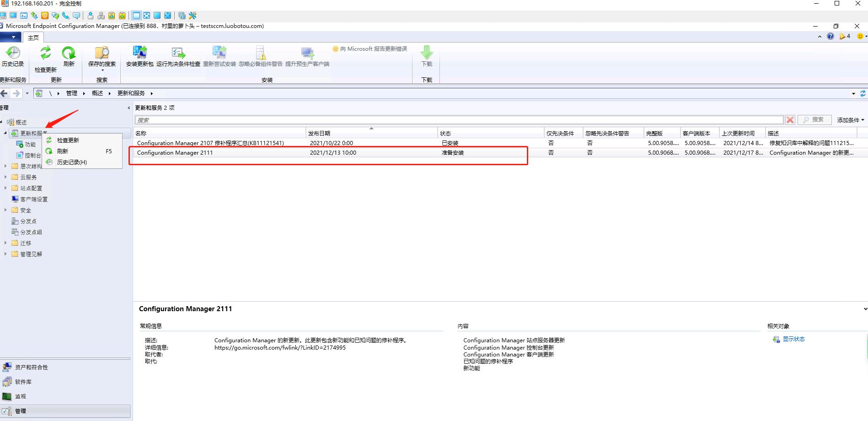Click the remote phone call toolbar icon

tap(66, 16)
